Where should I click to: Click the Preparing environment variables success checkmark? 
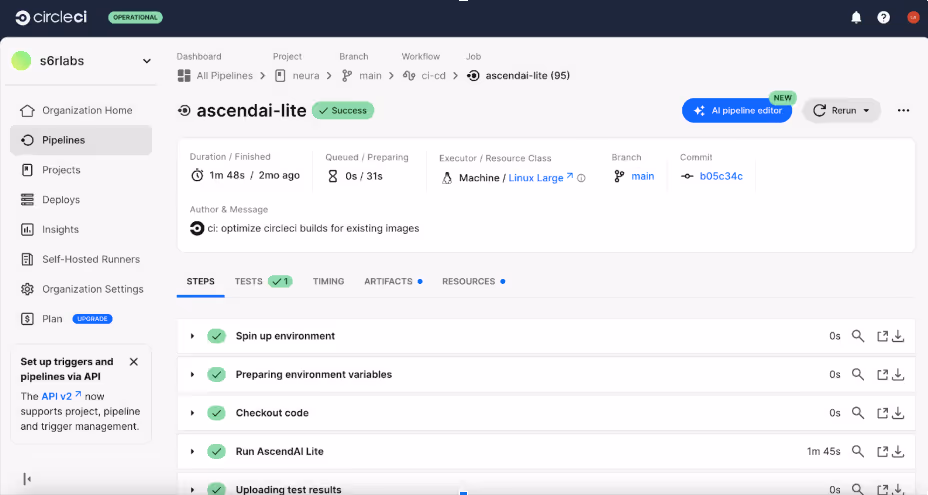(217, 375)
